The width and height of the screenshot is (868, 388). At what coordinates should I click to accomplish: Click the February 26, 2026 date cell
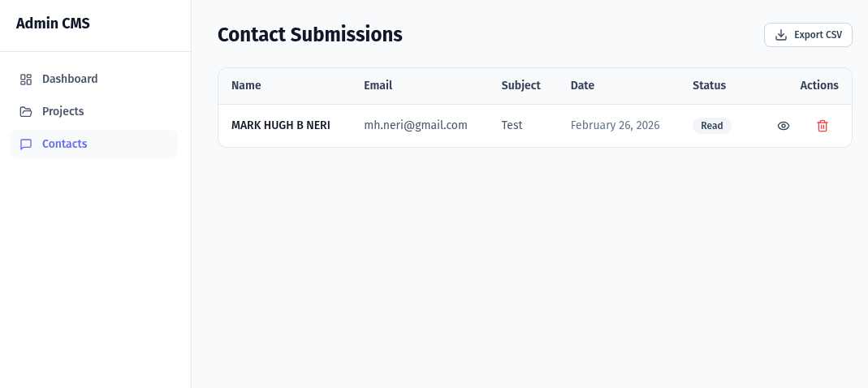pos(615,126)
